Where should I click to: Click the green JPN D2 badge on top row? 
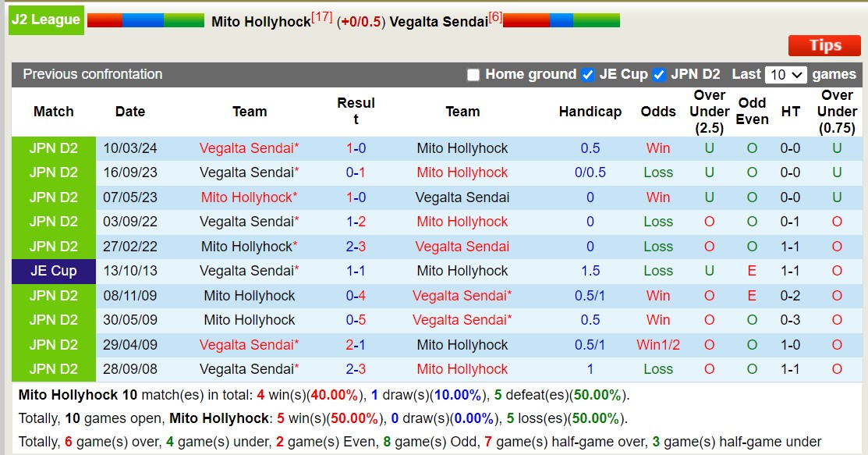click(52, 148)
